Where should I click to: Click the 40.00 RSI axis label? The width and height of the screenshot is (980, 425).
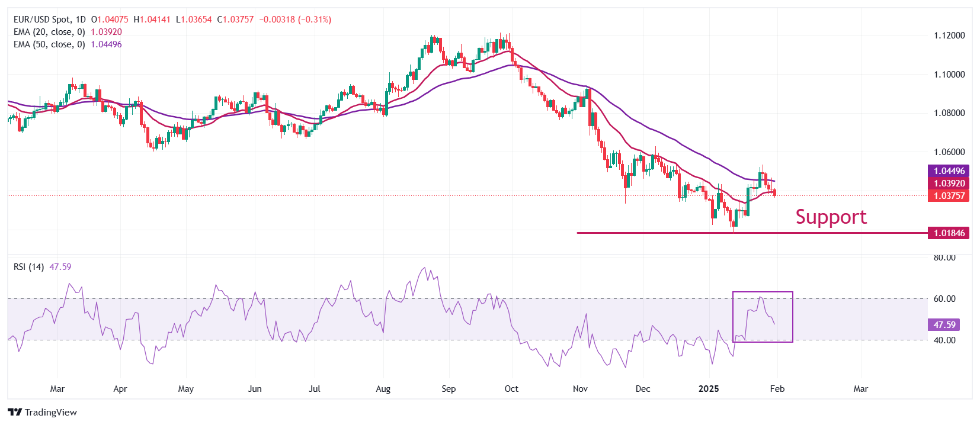(944, 340)
